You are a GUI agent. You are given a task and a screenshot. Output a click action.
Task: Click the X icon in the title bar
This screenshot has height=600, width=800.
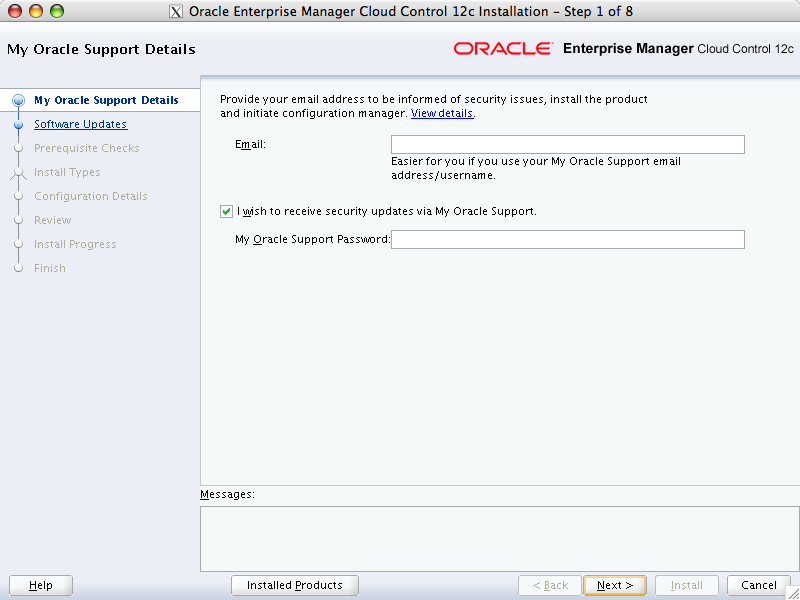click(175, 11)
